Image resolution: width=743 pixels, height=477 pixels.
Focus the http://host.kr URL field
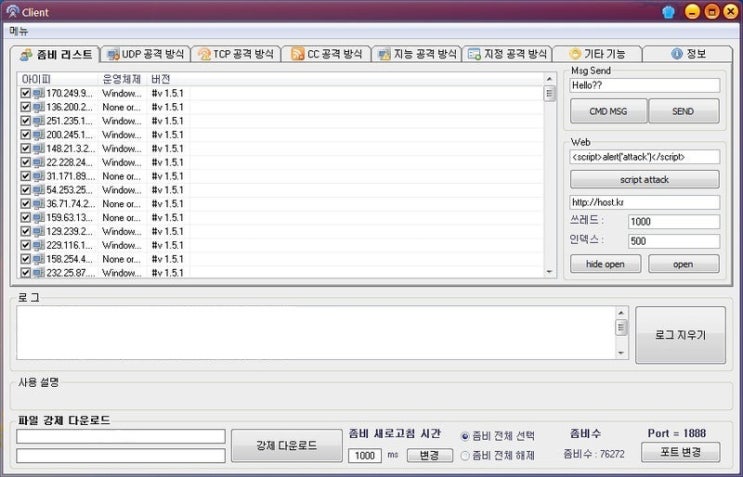[644, 202]
